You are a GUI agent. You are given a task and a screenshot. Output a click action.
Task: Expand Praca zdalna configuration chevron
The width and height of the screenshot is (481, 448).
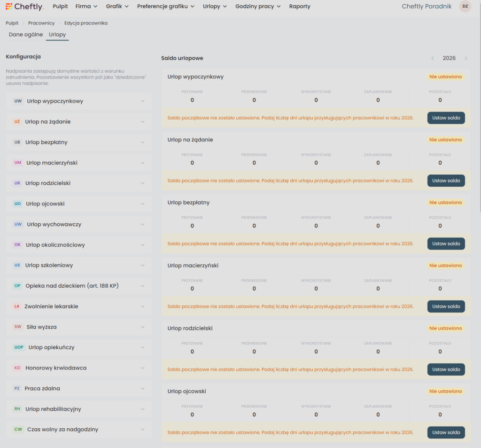tap(143, 388)
